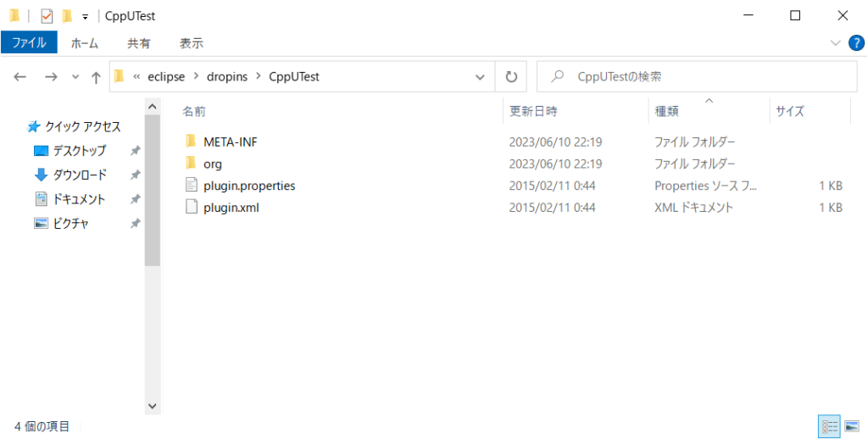Open the Help question mark icon
The width and height of the screenshot is (868, 439).
tap(856, 43)
